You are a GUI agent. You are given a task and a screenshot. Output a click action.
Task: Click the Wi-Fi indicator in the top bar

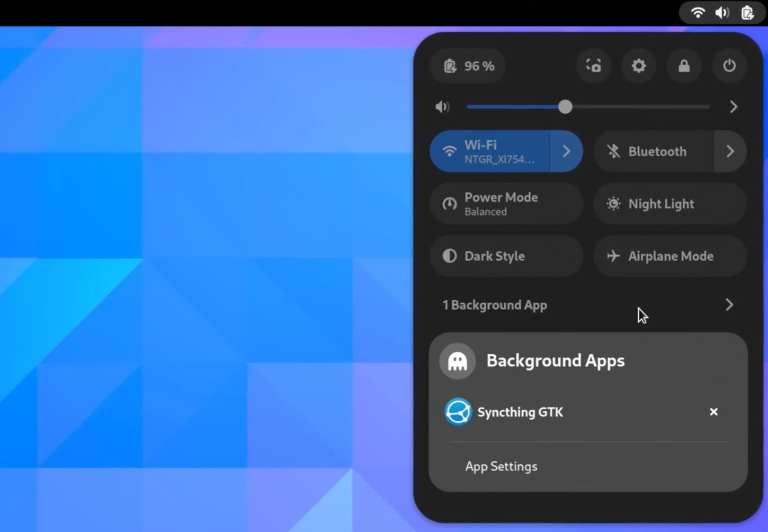click(x=698, y=12)
